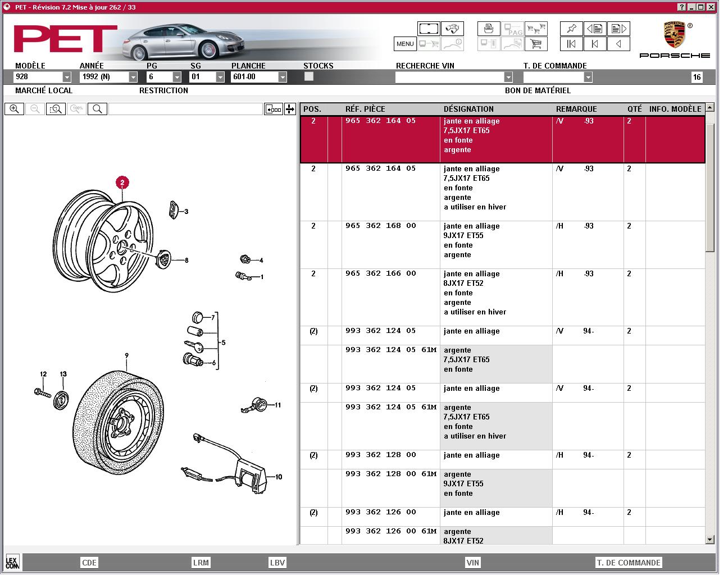Select the zoom-to-area magnifier tool
Viewport: 728px width, 575px height.
pos(56,109)
